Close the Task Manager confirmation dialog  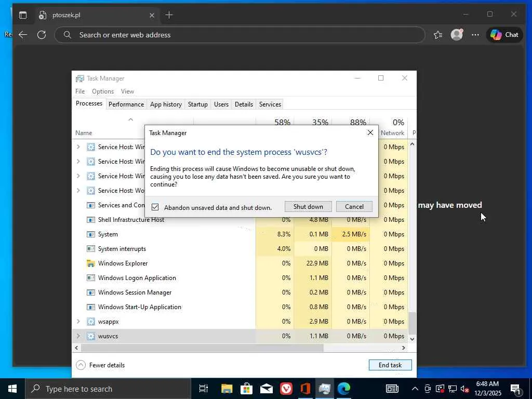tap(370, 132)
